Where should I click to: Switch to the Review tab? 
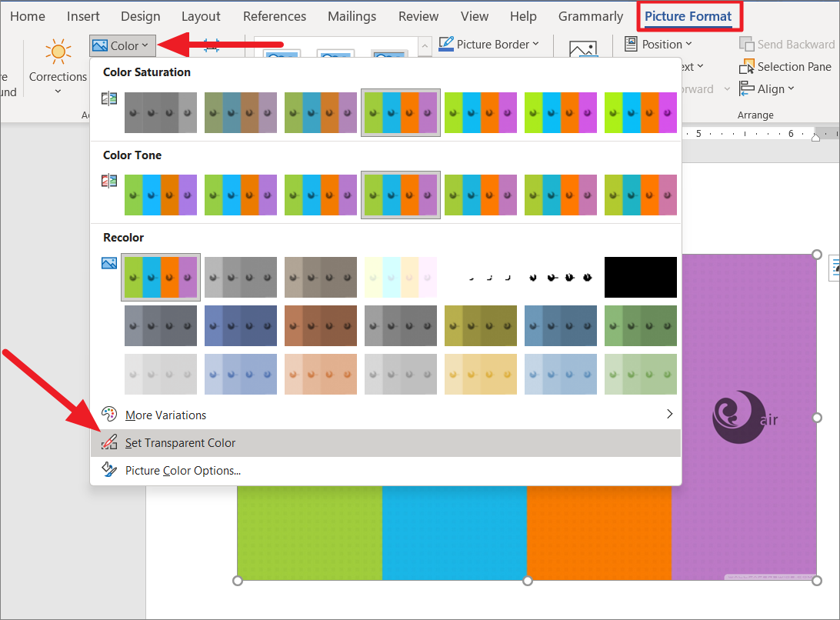point(418,17)
